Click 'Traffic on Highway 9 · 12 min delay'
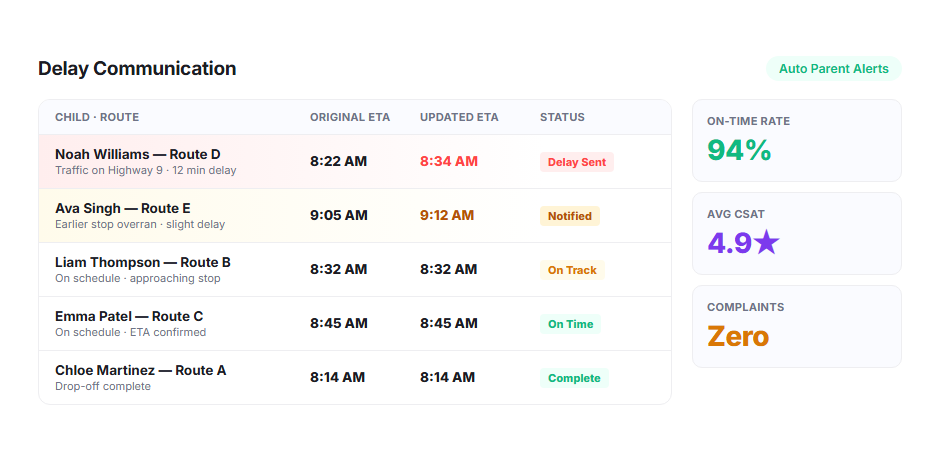Image resolution: width=940 pixels, height=460 pixels. [146, 170]
